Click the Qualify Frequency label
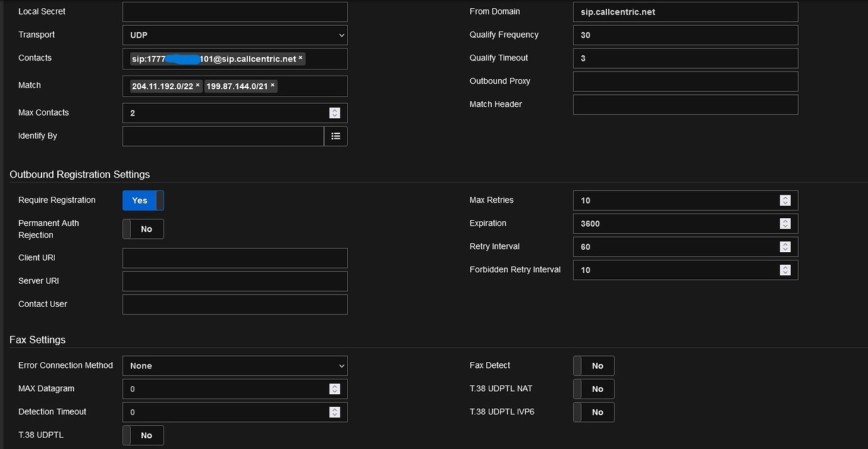This screenshot has width=868, height=449. point(504,35)
